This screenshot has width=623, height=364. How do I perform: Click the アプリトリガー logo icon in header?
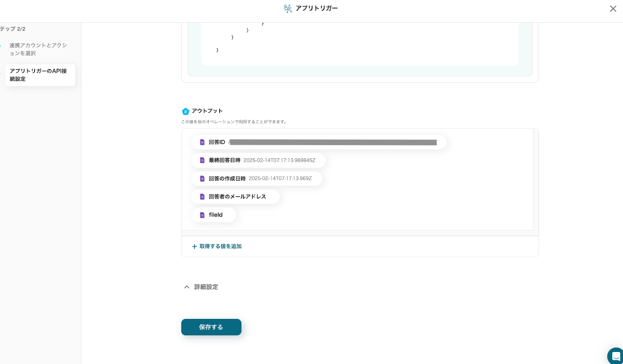pos(288,9)
